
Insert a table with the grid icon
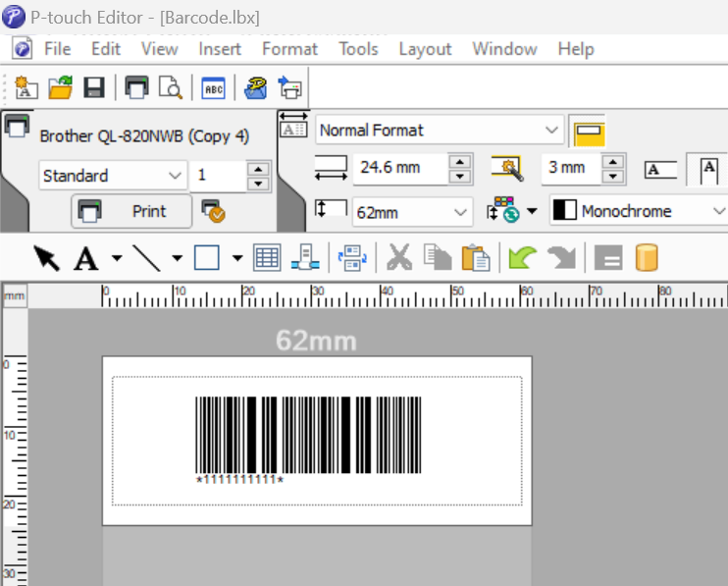267,258
